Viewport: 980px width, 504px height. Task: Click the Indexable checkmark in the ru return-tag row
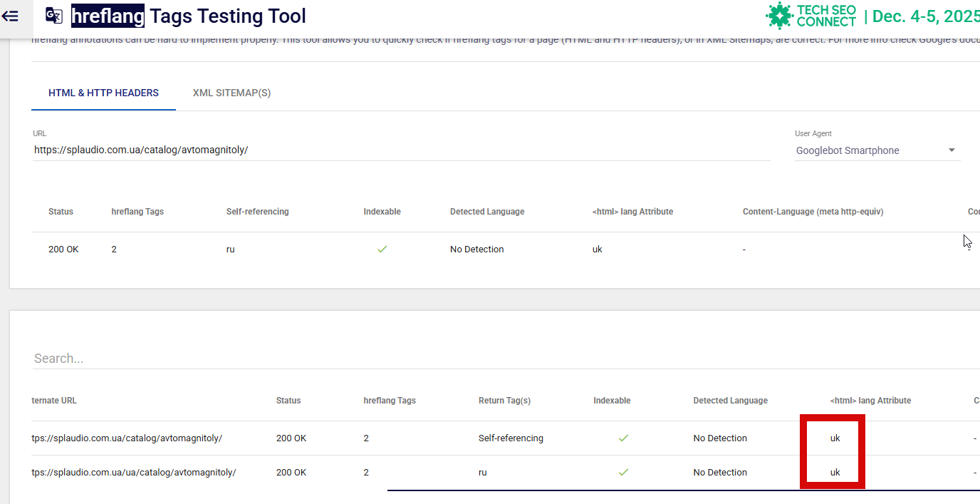tap(623, 473)
